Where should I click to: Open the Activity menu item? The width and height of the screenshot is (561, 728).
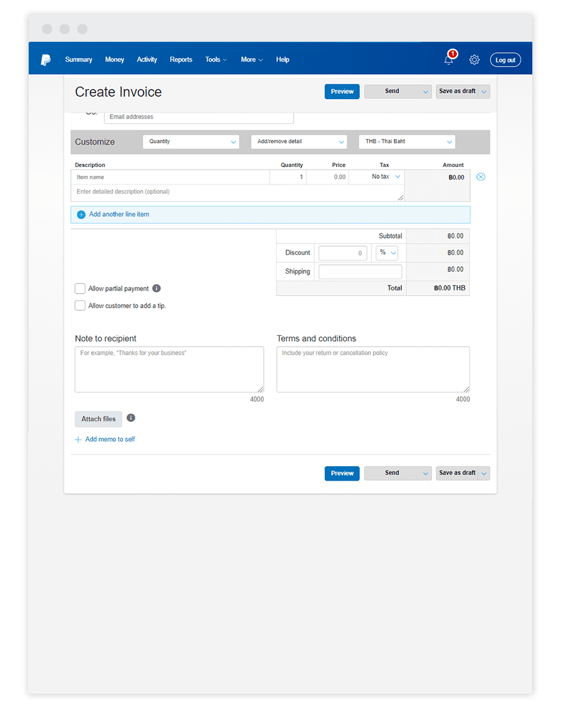pyautogui.click(x=147, y=60)
